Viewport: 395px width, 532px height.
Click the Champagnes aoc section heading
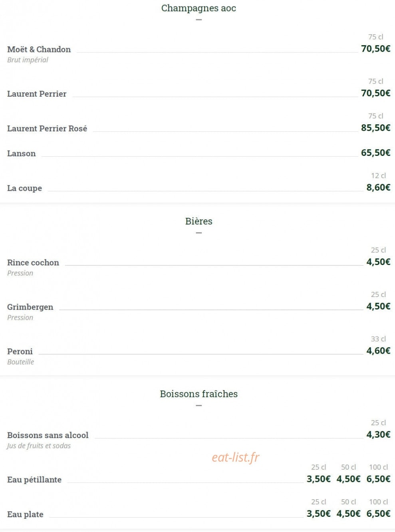coord(198,8)
